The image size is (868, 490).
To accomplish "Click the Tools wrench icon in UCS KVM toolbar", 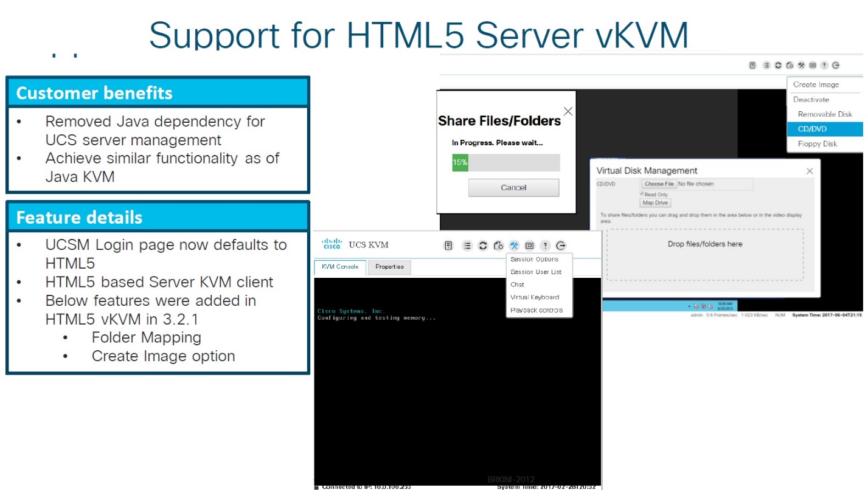I will (514, 246).
